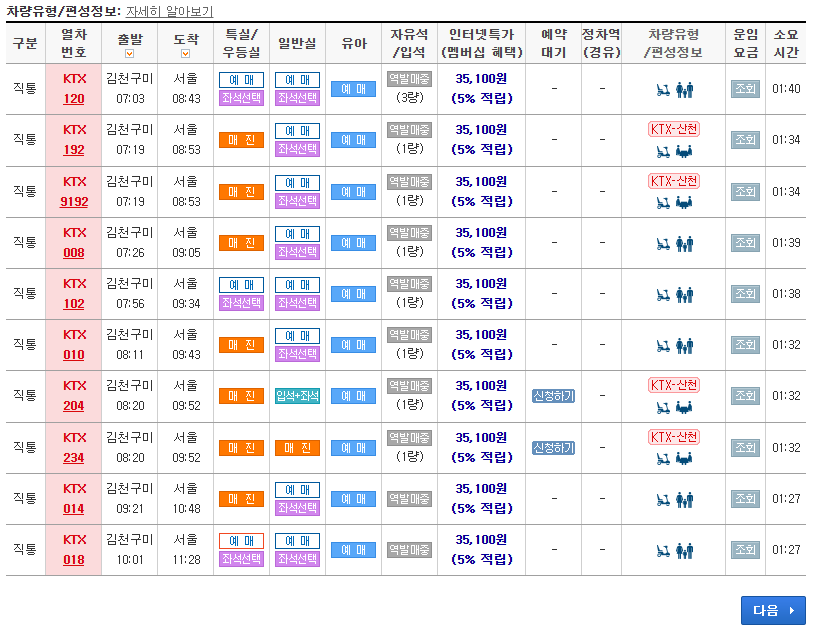Click KTX-산천 badge in KTX 234 row

tap(674, 437)
